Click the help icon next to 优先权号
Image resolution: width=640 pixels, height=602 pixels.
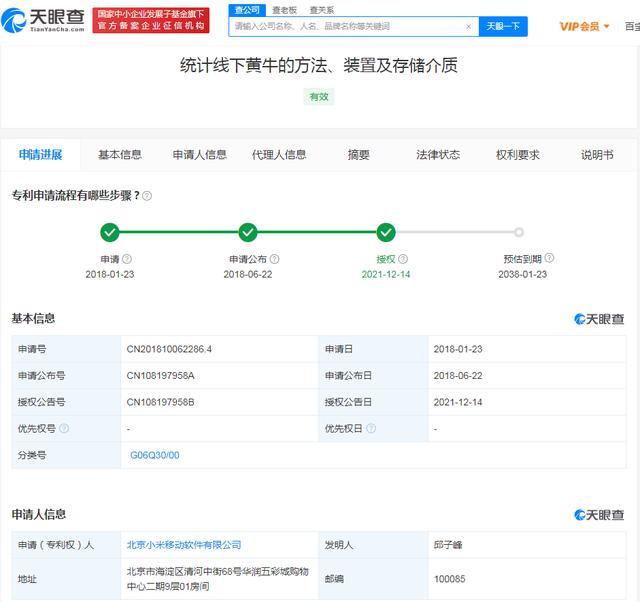pos(64,428)
